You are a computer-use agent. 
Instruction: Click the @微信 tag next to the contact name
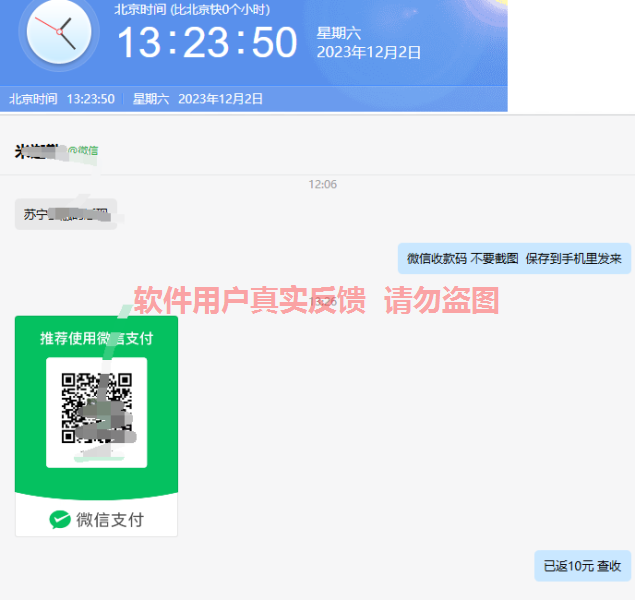[83, 151]
